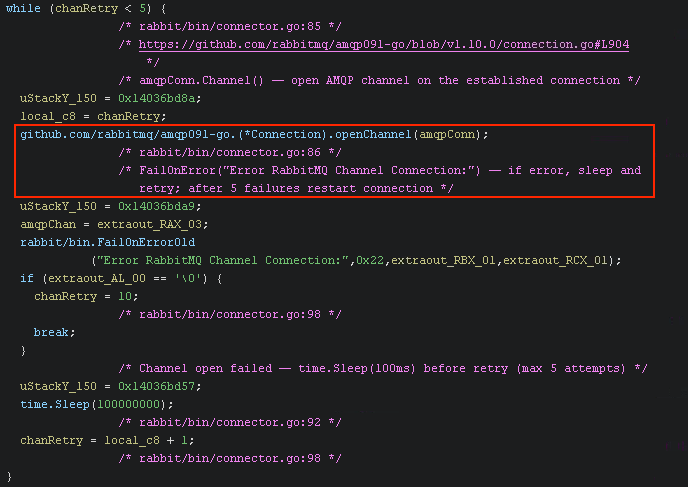This screenshot has height=487, width=688.
Task: Select the 'if' keyword
Action: tap(27, 278)
